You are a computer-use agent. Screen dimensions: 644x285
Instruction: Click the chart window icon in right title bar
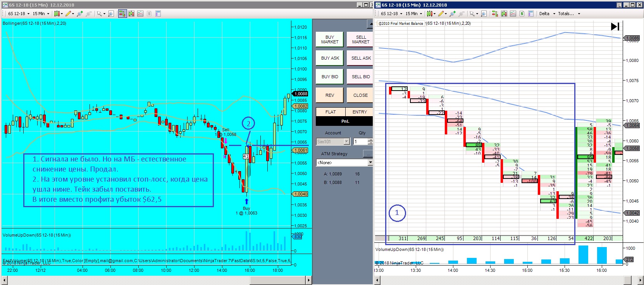[378, 5]
